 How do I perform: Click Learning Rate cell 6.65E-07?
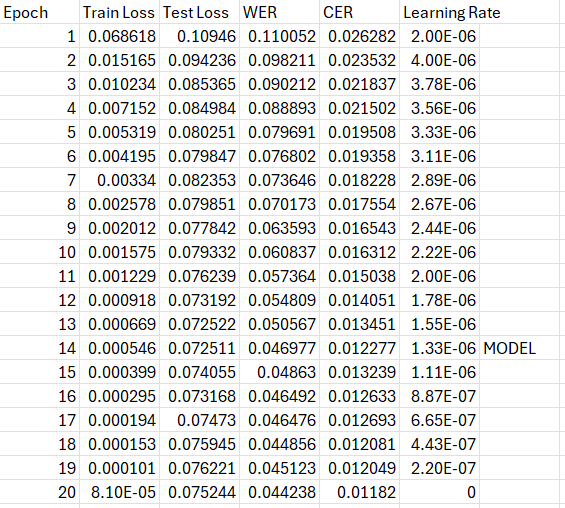pyautogui.click(x=439, y=420)
